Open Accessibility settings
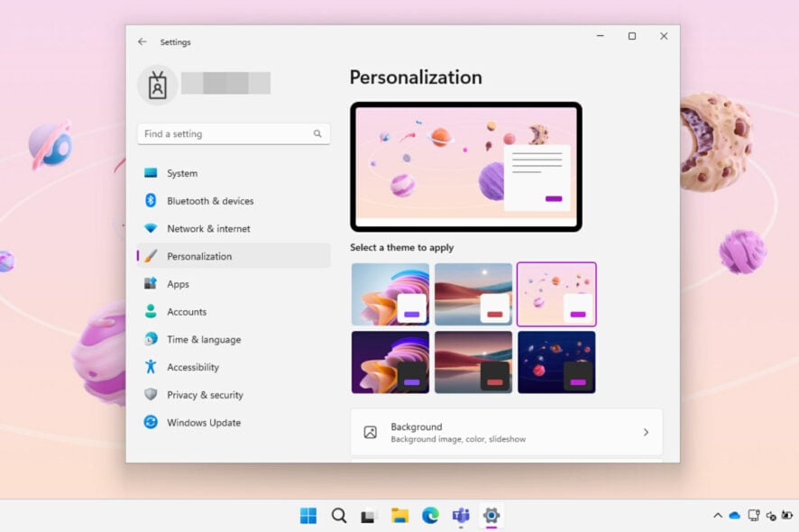The width and height of the screenshot is (799, 532). [193, 367]
